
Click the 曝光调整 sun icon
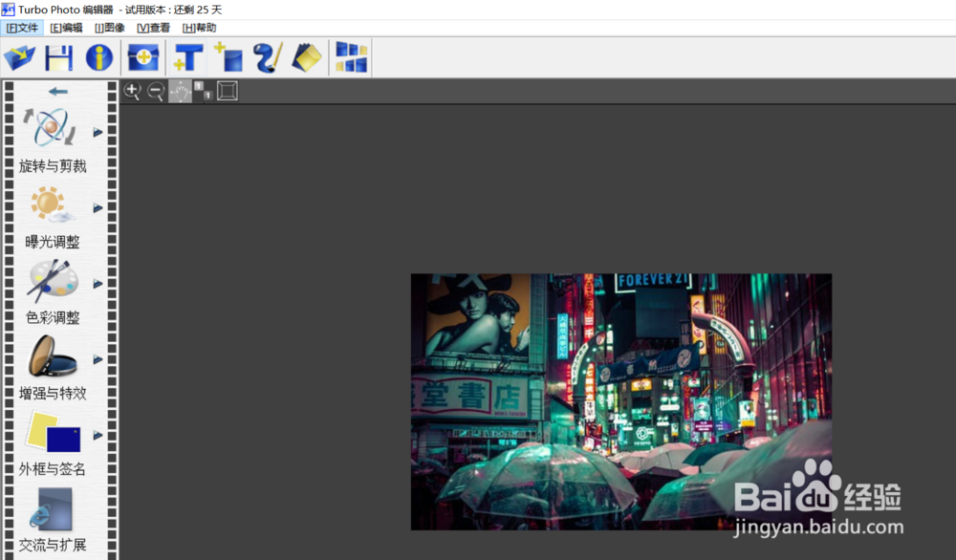(x=52, y=205)
